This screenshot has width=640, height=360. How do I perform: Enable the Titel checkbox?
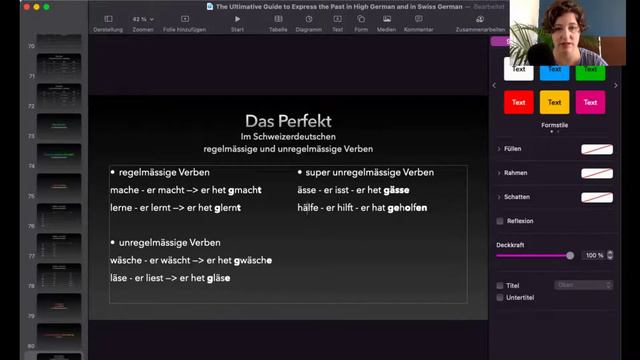coord(500,285)
